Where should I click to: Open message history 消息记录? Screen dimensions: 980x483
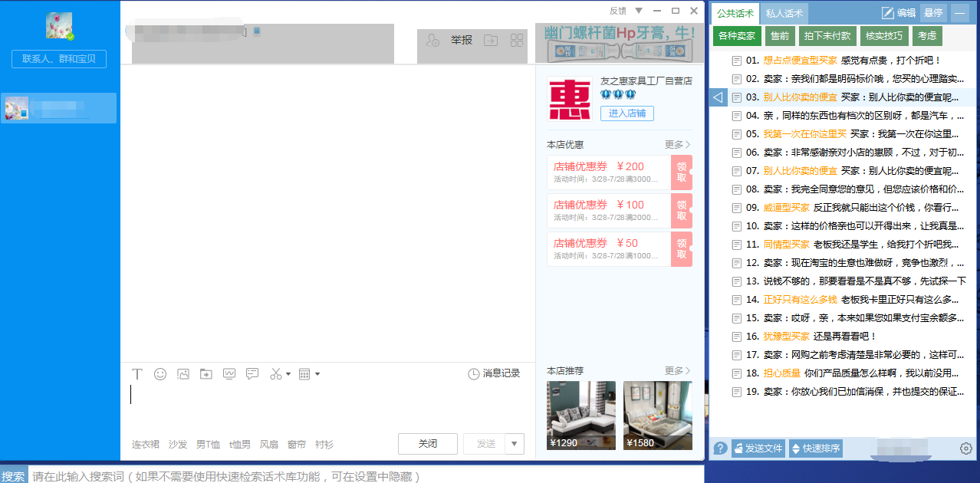pos(494,373)
